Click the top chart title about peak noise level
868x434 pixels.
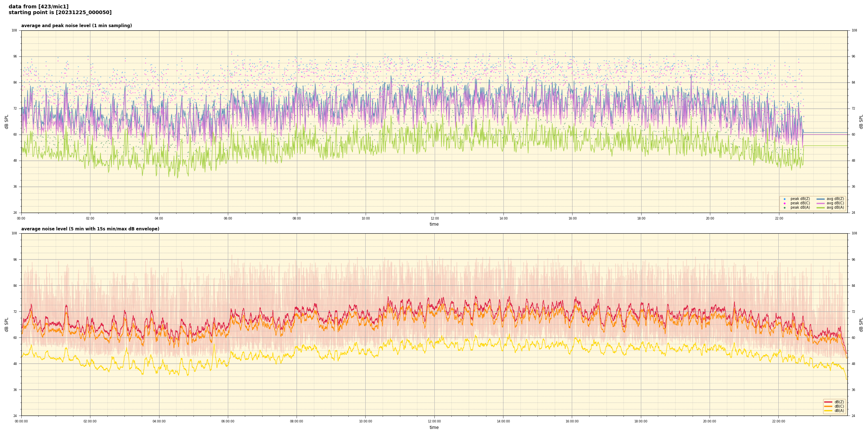[76, 26]
